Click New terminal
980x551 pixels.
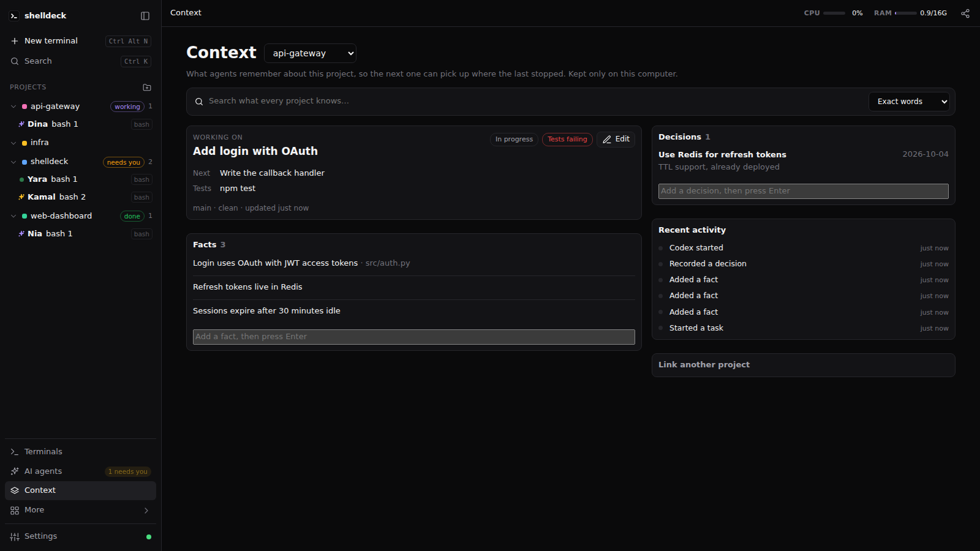pyautogui.click(x=80, y=41)
